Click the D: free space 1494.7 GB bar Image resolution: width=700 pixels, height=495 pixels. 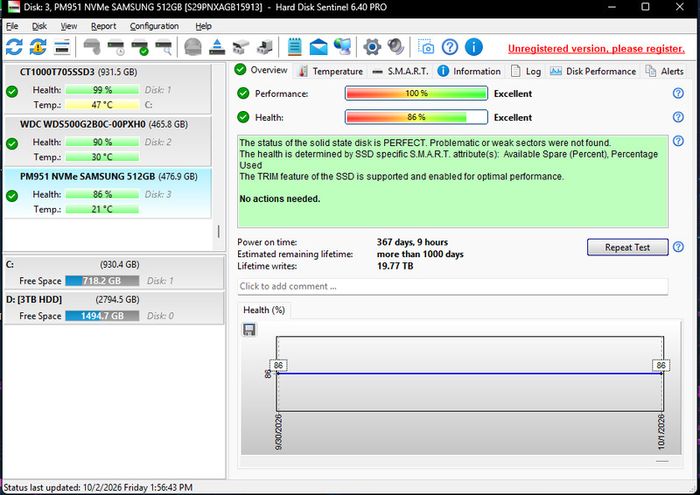pyautogui.click(x=102, y=316)
